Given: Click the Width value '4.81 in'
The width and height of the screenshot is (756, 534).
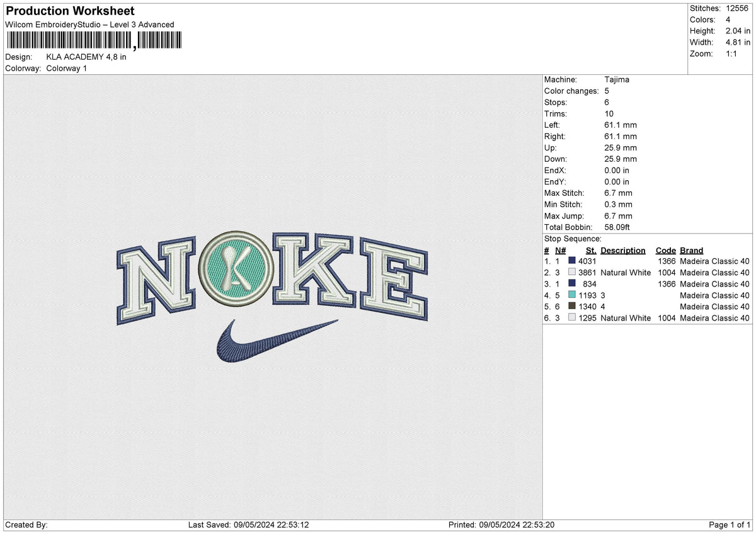Looking at the screenshot, I should point(738,42).
